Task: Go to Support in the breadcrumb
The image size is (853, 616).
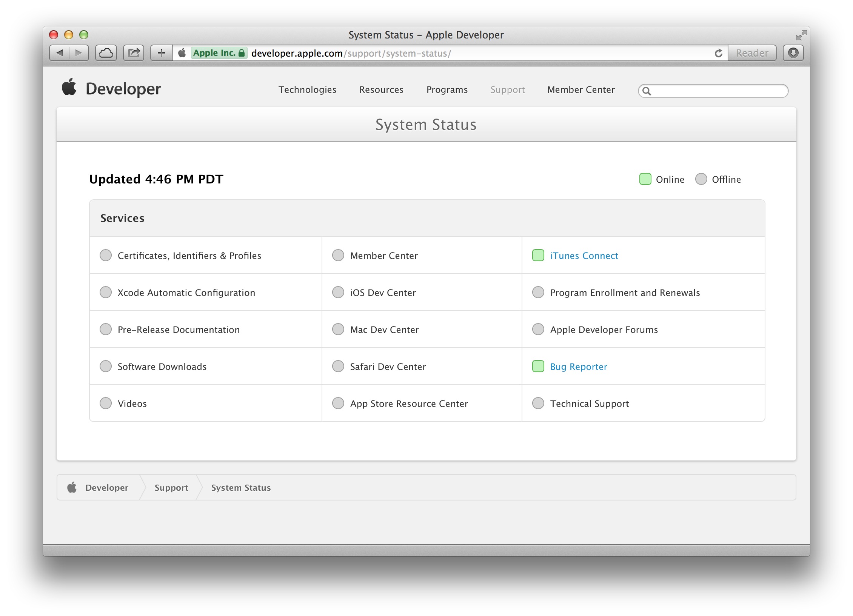Action: (x=171, y=488)
